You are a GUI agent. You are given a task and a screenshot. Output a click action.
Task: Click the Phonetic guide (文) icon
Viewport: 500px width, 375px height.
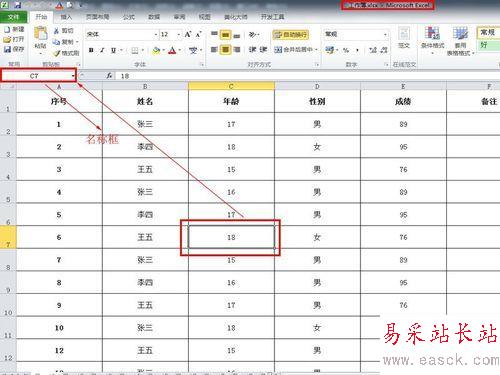[x=193, y=50]
